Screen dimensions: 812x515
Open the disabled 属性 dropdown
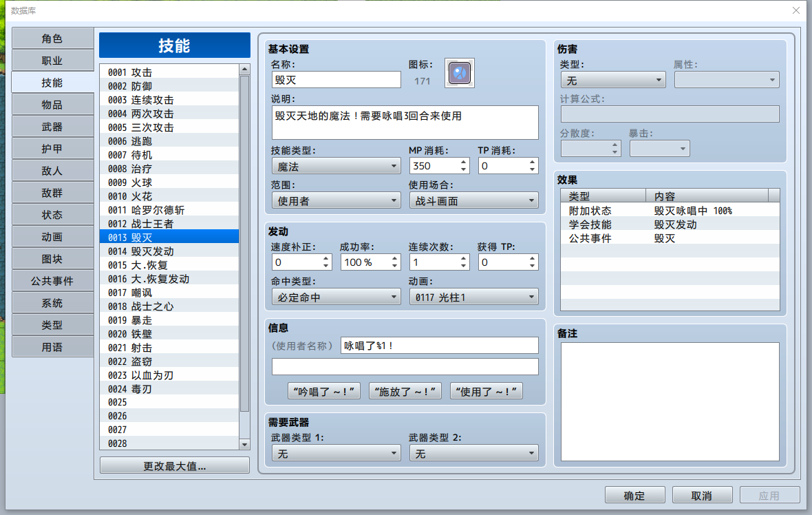point(727,81)
